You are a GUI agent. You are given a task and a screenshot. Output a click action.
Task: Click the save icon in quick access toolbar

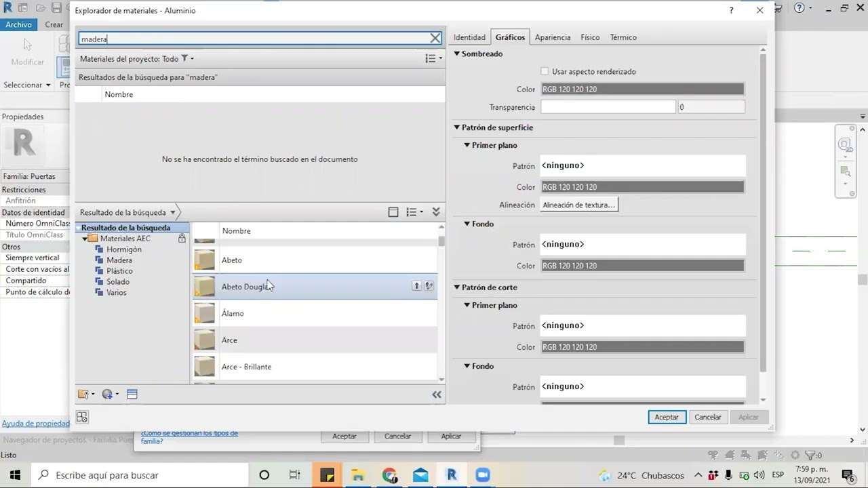[x=56, y=8]
